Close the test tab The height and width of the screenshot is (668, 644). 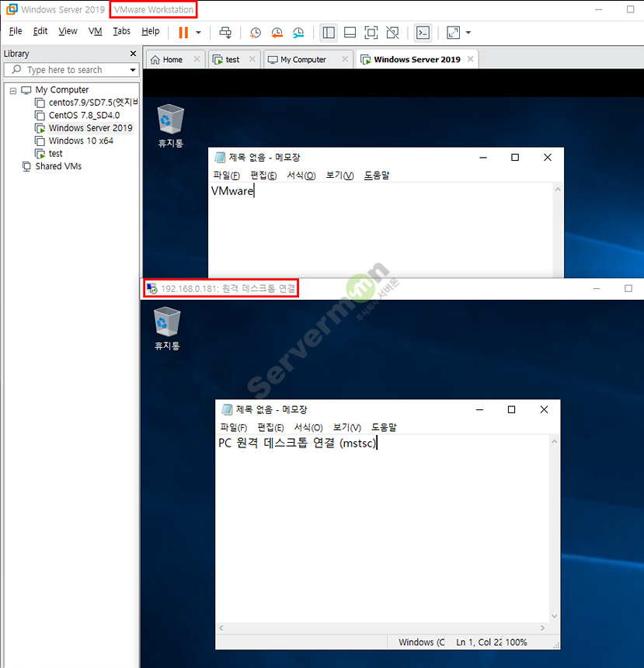pos(252,59)
